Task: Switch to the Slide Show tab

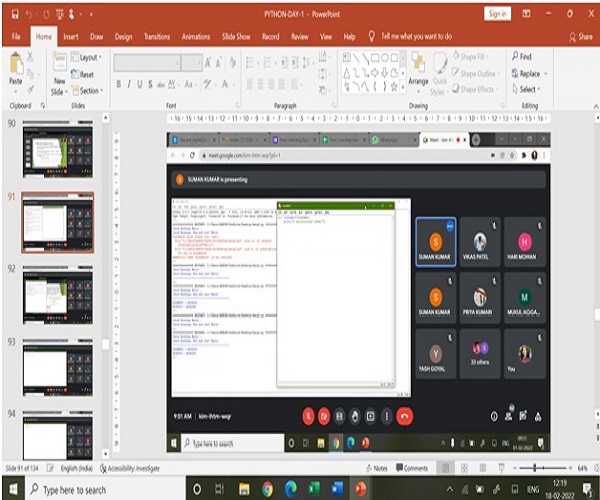Action: pos(236,37)
